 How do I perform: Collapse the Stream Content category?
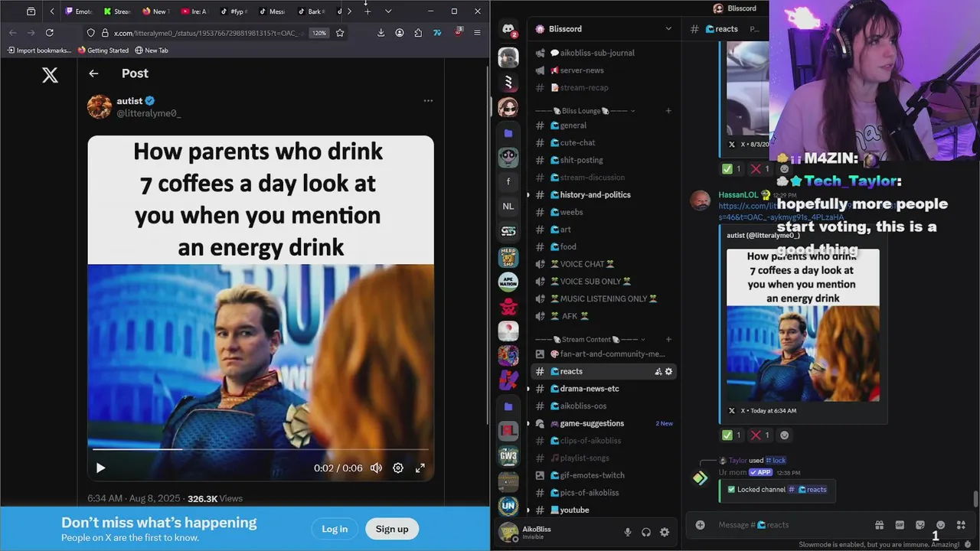tap(590, 340)
